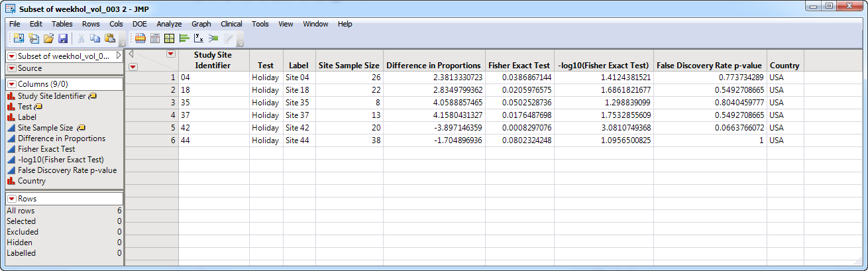Launch Distribution with the green bars icon

point(184,38)
